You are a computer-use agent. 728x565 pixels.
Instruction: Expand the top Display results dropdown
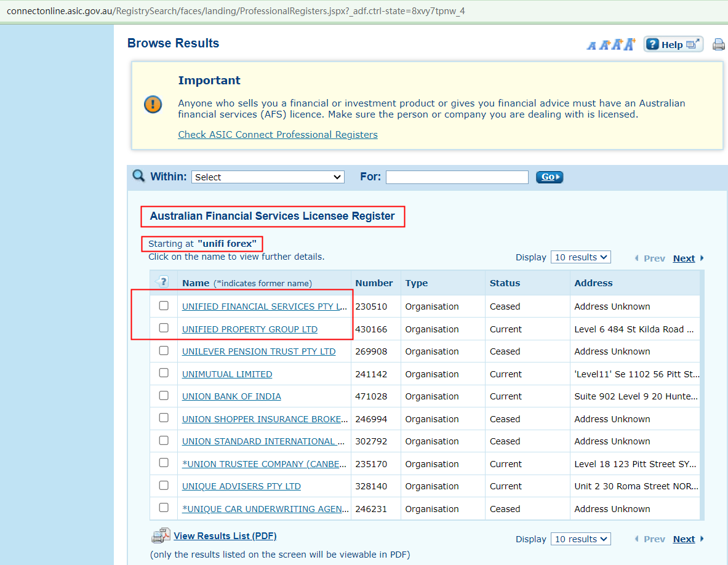580,257
